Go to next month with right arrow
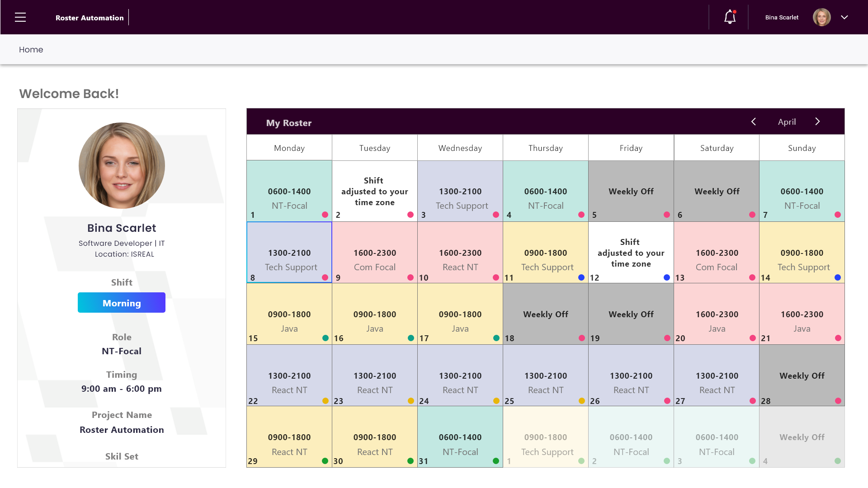The image size is (868, 488). pos(817,122)
